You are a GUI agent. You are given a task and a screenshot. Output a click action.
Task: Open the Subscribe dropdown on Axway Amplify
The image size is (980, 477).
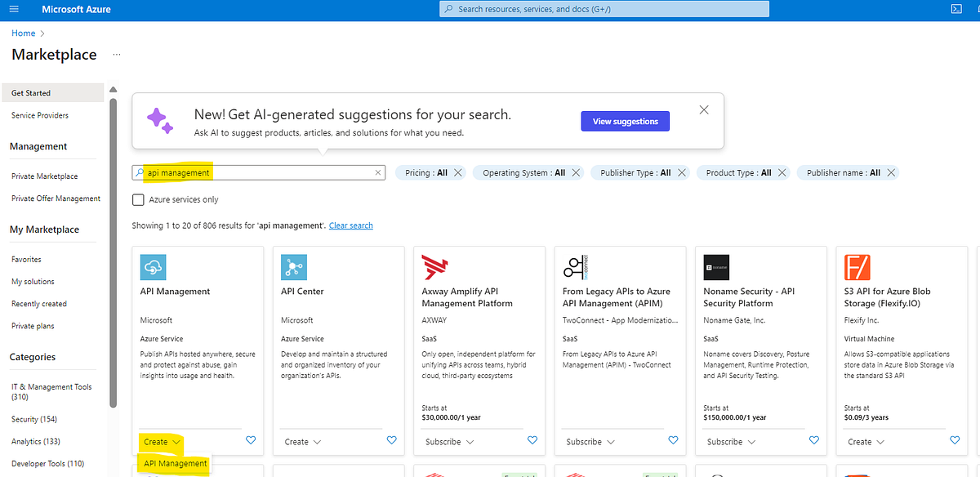(448, 441)
